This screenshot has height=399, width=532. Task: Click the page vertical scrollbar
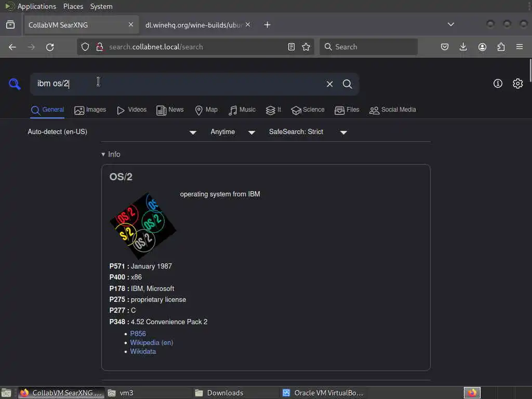(x=530, y=70)
